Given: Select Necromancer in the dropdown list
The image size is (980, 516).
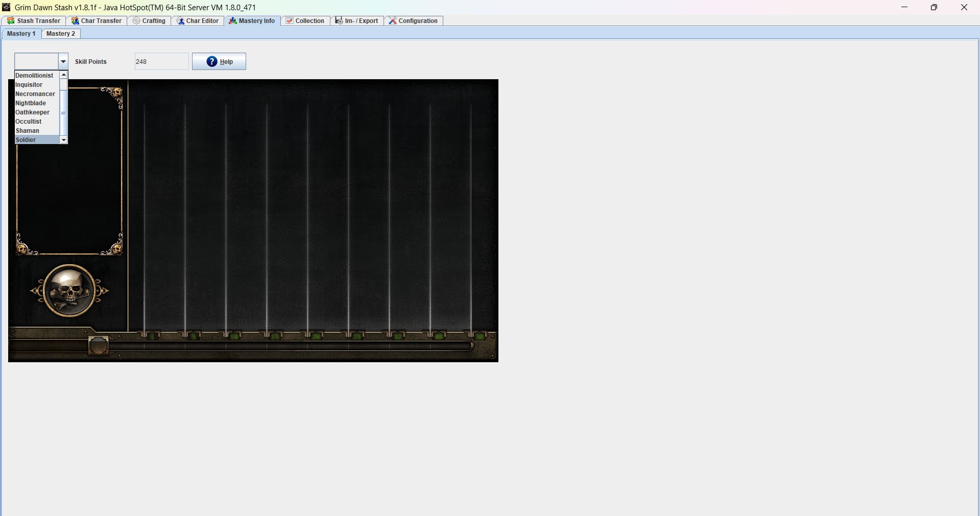Looking at the screenshot, I should pos(35,94).
